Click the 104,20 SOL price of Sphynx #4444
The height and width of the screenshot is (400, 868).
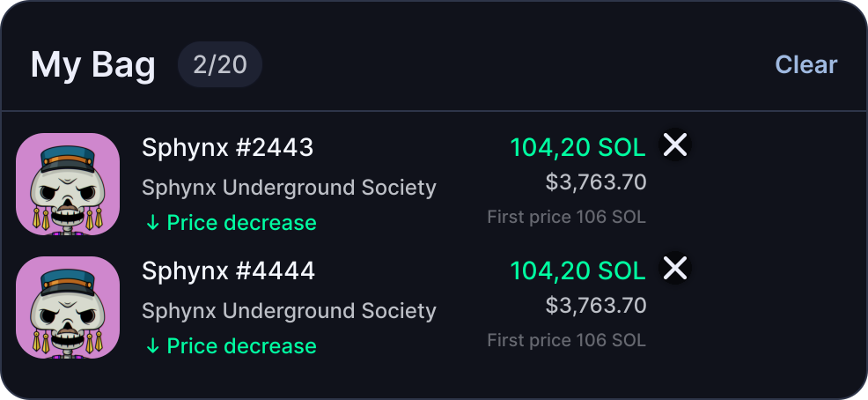click(577, 270)
